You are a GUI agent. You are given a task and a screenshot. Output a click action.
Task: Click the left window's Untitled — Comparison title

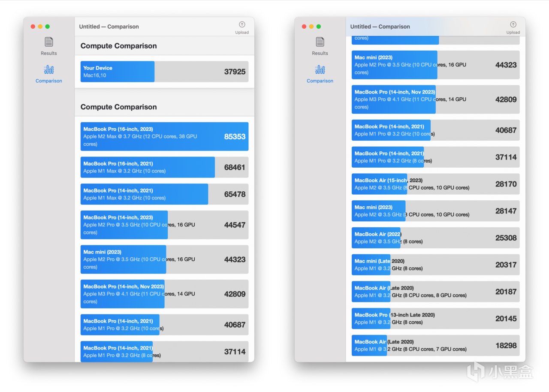pos(109,27)
